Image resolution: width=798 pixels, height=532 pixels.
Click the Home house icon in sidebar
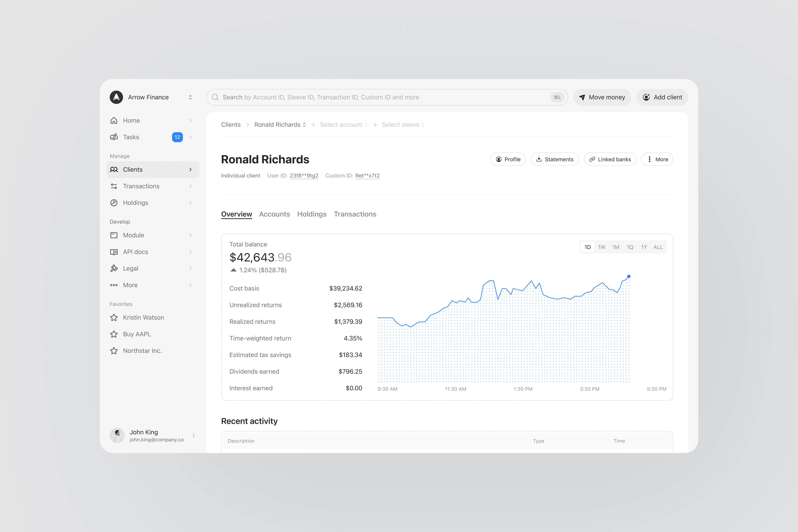coord(114,120)
